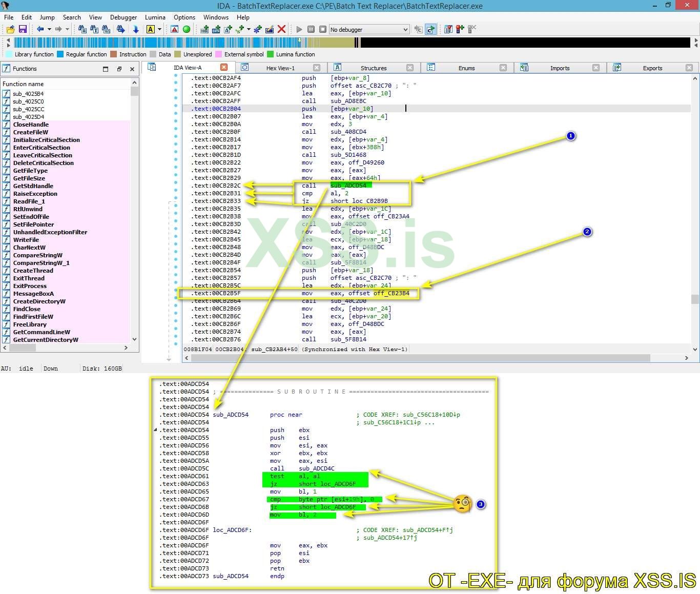Select CreateFileW in Functions list
This screenshot has width=700, height=594.
[x=30, y=132]
